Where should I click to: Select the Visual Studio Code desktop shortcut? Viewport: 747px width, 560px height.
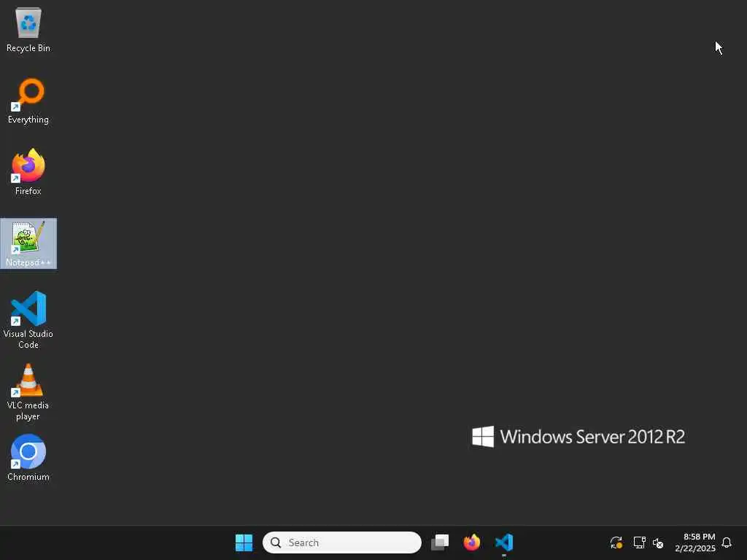click(28, 320)
